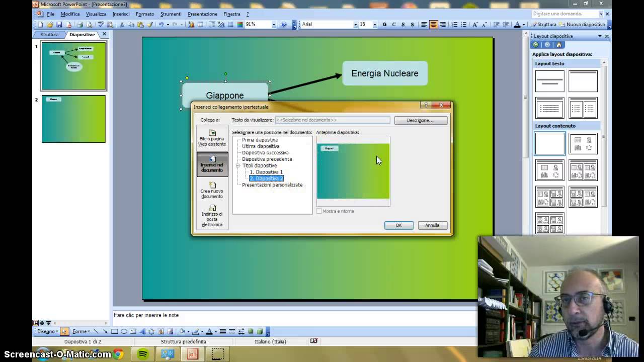Click the Show grid icon
644x362 pixels.
point(231,25)
